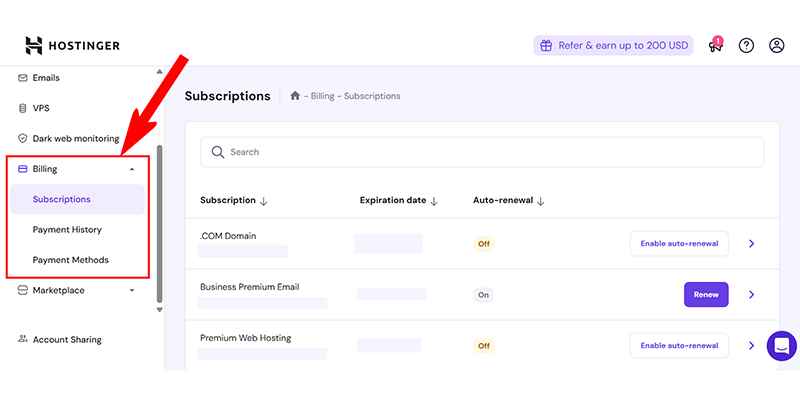Open Business Premium Email details chevron

click(751, 295)
